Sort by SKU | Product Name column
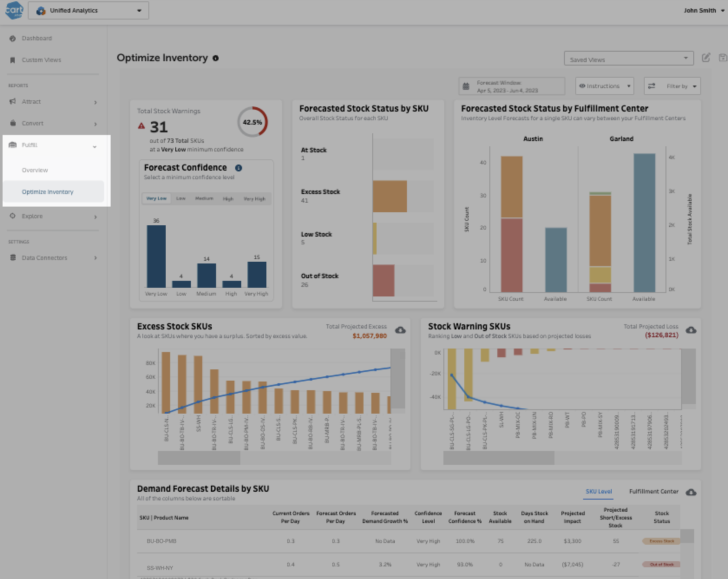The width and height of the screenshot is (728, 579). [164, 518]
